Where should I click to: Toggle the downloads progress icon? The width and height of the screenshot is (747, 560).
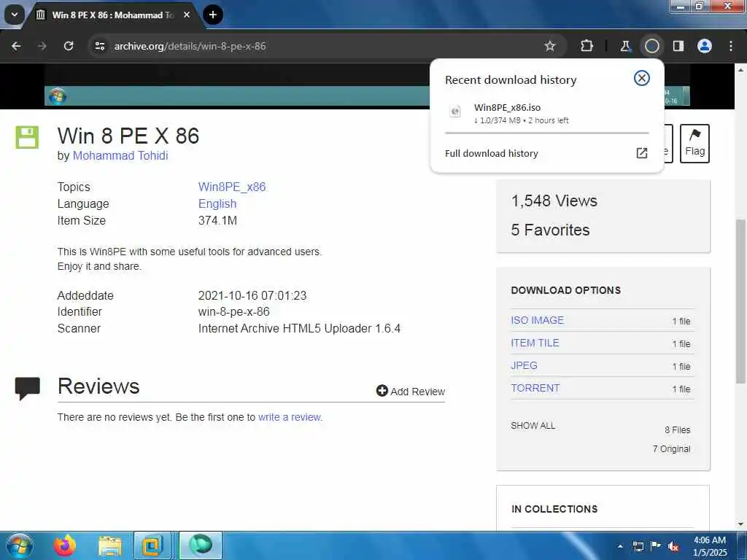[651, 46]
